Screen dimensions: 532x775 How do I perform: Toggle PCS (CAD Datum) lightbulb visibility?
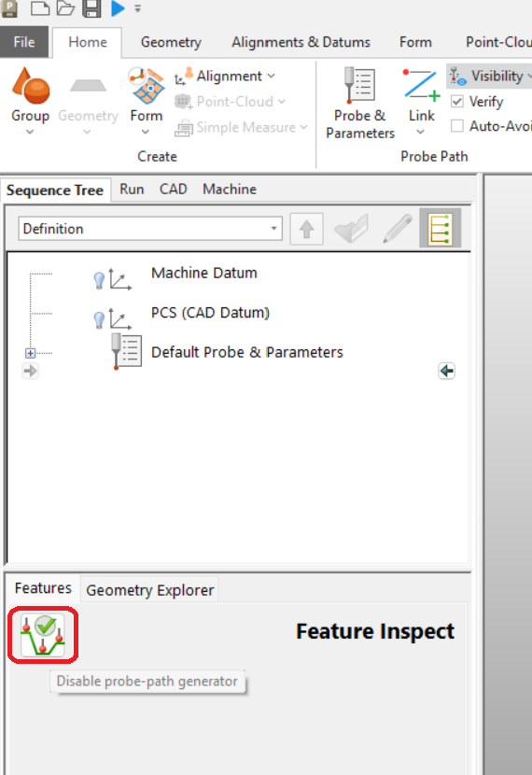[x=99, y=319]
